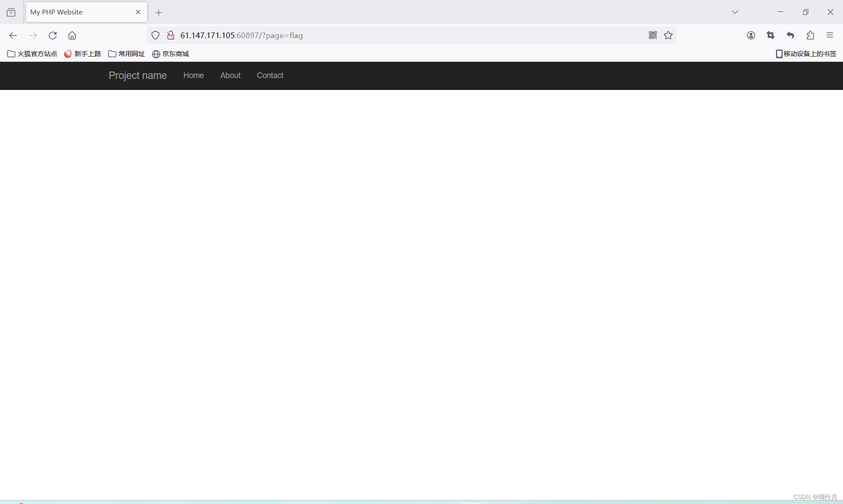Open the Firefox account icon
The width and height of the screenshot is (843, 504).
(x=751, y=36)
